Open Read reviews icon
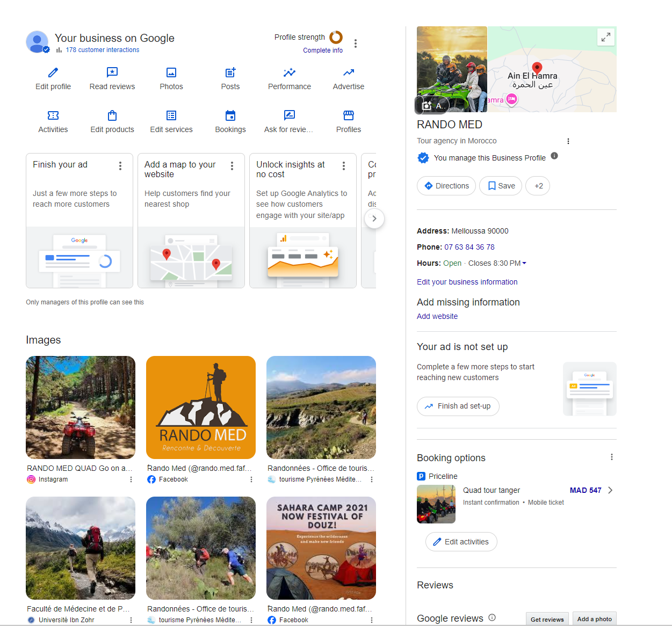This screenshot has height=626, width=672. pyautogui.click(x=112, y=72)
